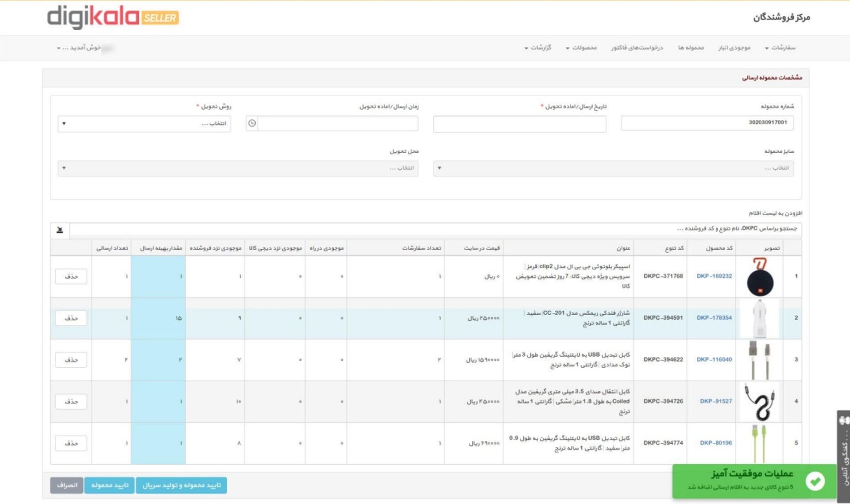Click the digikala SELLER logo
Screen dimensions: 850x504
tap(113, 17)
